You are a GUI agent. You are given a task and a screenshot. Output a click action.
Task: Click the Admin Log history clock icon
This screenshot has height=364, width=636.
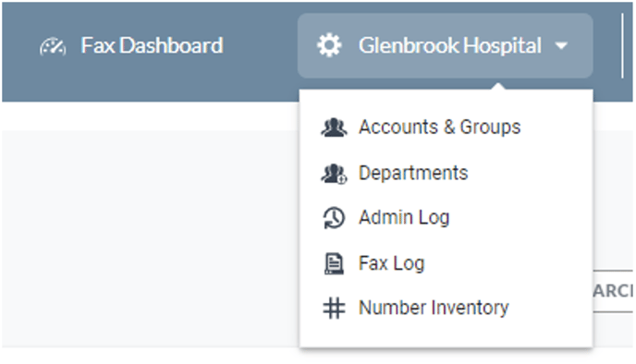334,218
